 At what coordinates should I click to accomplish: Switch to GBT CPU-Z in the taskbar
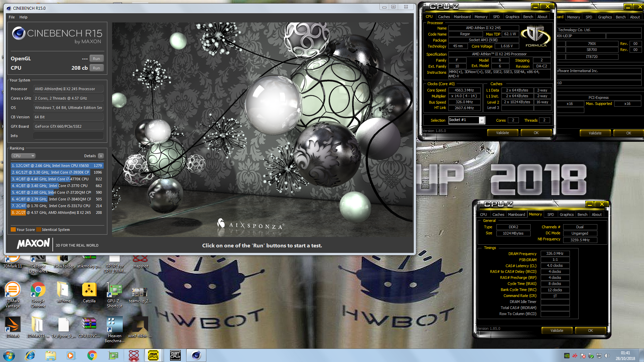coord(175,355)
